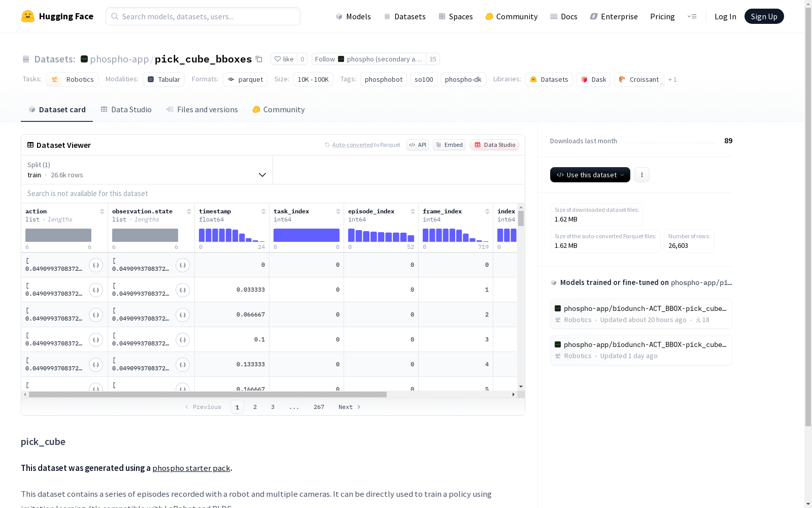Open the three-dot options next to Use this dataset
Screen dimensions: 812x508
642,175
